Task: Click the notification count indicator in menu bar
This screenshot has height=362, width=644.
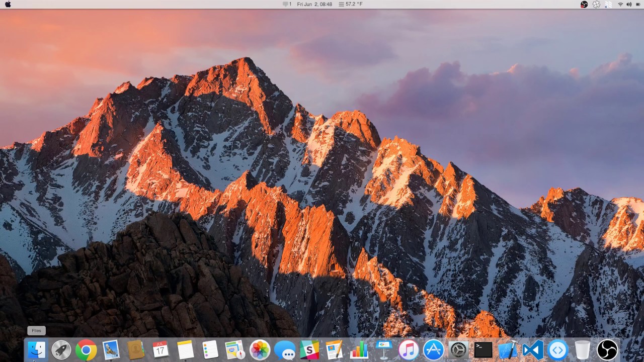Action: click(287, 4)
